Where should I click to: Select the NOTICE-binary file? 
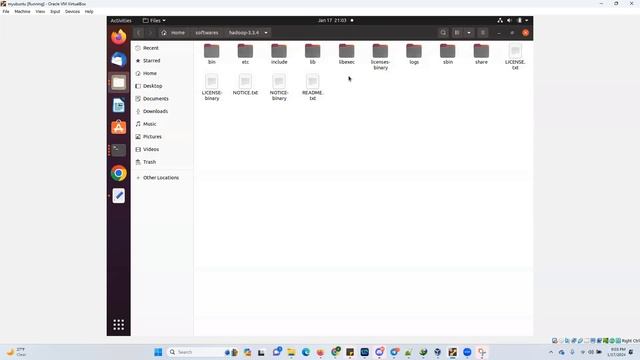pos(279,87)
